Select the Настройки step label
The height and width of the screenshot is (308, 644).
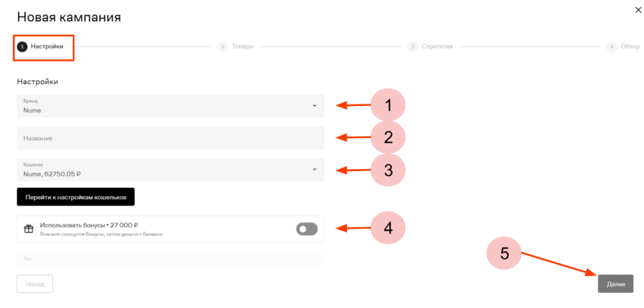[47, 47]
